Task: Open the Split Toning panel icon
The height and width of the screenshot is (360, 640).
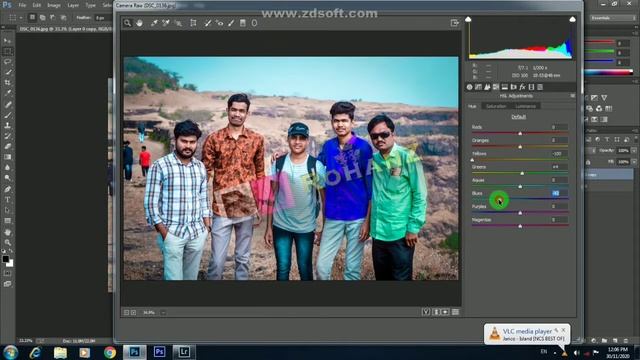Action: click(505, 87)
